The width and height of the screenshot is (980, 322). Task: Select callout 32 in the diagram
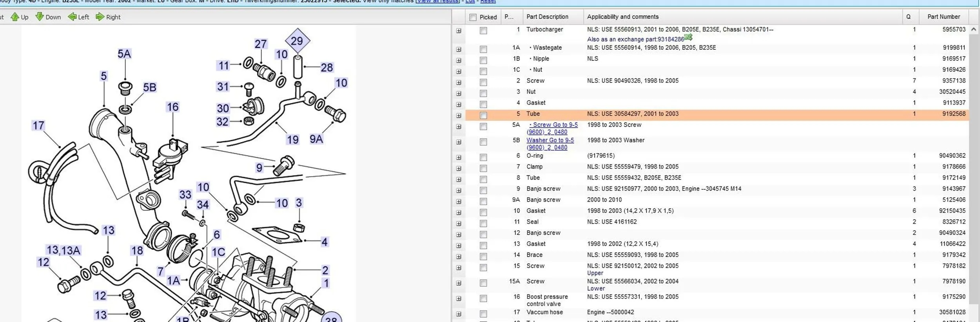pyautogui.click(x=222, y=122)
